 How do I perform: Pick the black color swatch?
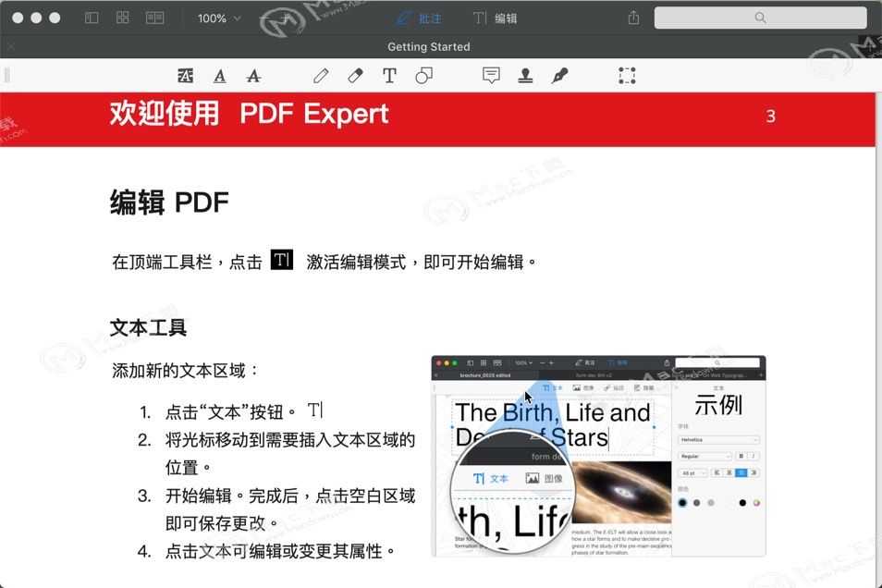click(x=742, y=502)
